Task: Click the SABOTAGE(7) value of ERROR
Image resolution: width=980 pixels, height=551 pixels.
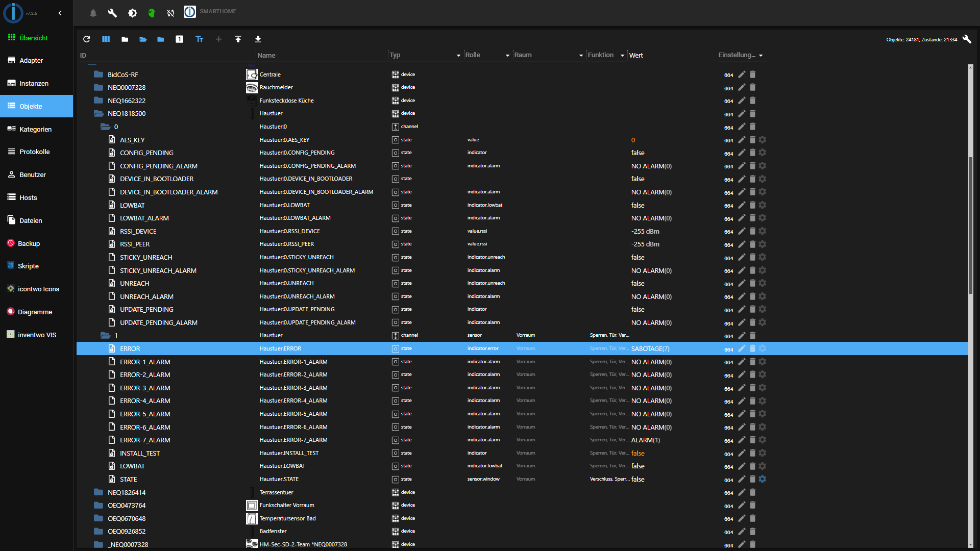Action: [650, 349]
